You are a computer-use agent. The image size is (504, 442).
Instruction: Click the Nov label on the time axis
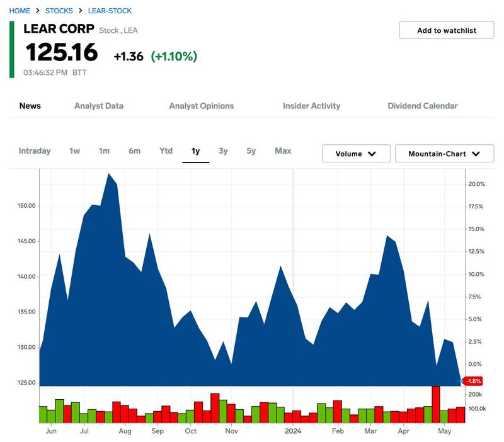tap(231, 431)
